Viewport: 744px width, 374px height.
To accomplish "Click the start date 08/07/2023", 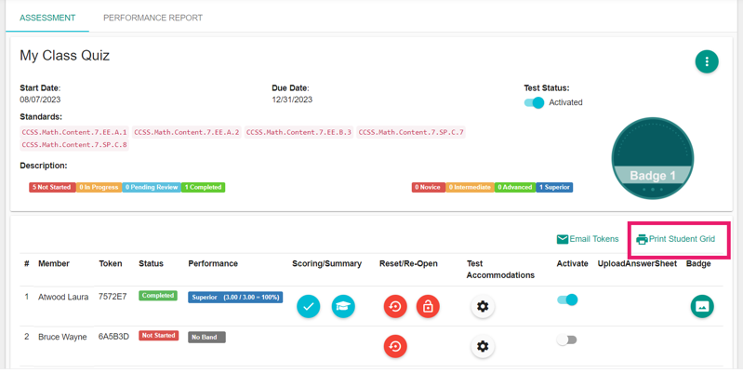I will point(40,100).
